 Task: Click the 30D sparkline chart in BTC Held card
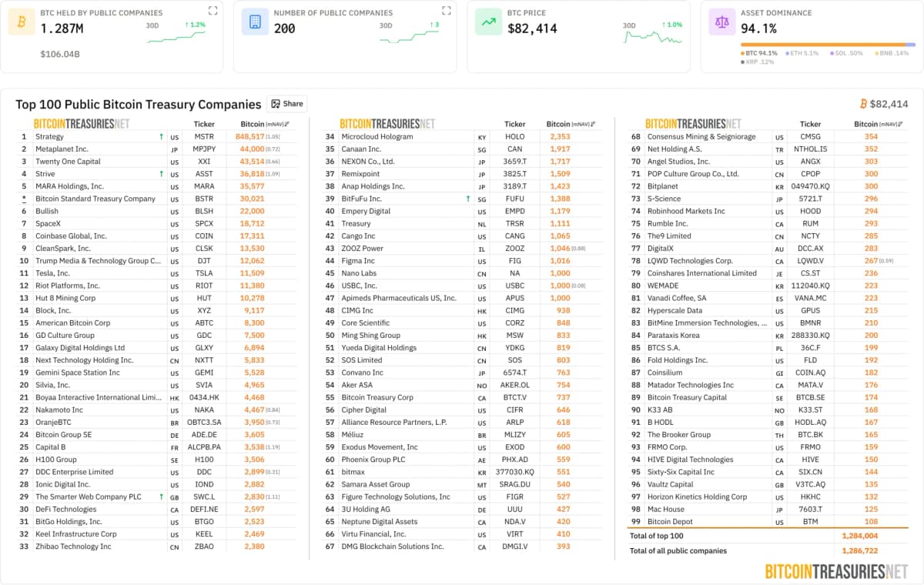click(x=176, y=35)
